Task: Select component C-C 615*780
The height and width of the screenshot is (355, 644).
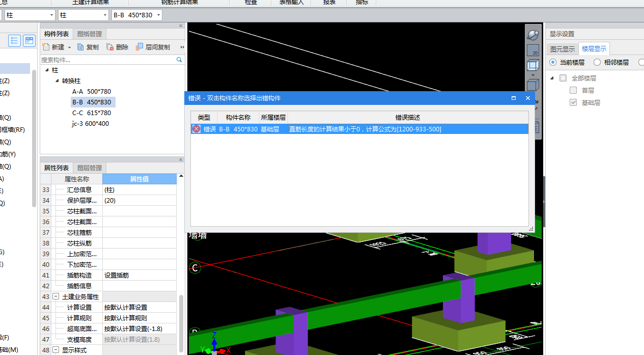Action: [92, 113]
